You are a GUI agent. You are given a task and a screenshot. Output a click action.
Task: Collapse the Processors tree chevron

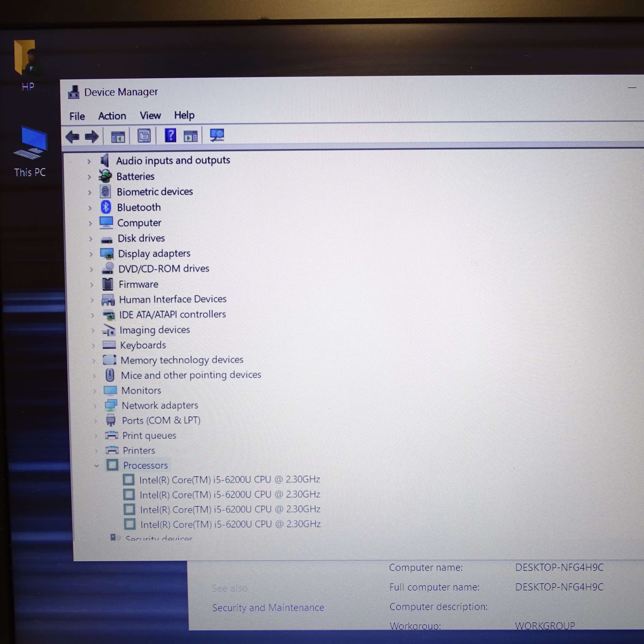tap(97, 466)
